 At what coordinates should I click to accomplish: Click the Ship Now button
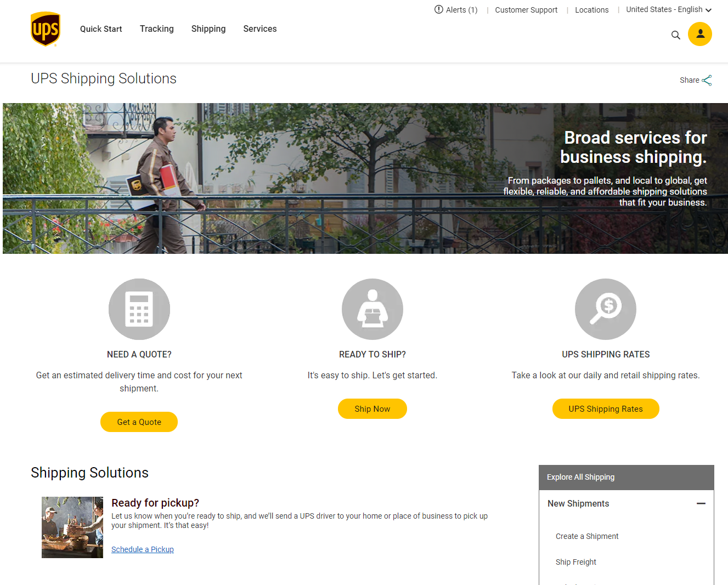(x=373, y=409)
